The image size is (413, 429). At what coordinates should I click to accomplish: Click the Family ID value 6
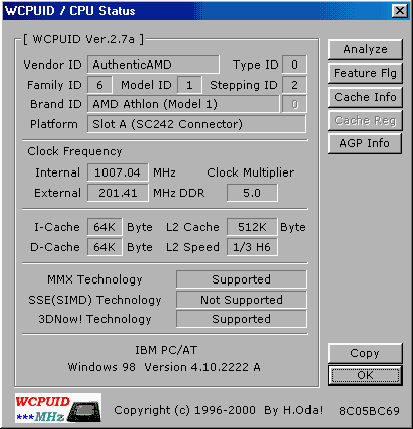click(x=100, y=85)
